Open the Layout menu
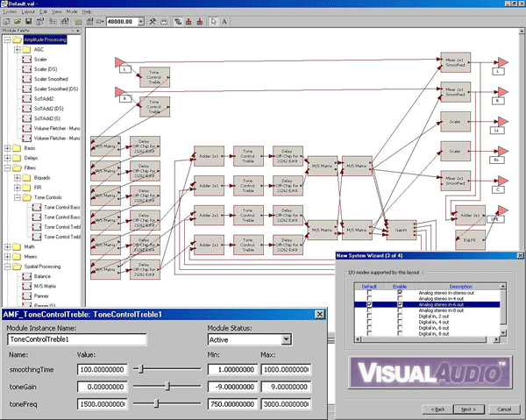The width and height of the screenshot is (526, 420). [x=28, y=11]
